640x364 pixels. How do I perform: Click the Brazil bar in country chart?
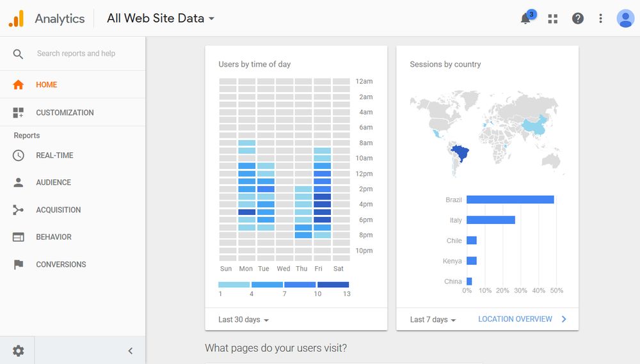(509, 200)
